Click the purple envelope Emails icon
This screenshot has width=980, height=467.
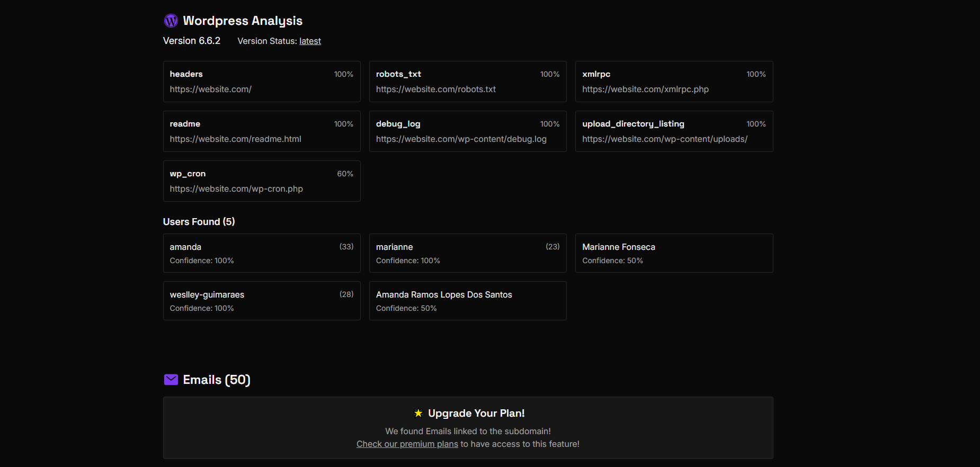click(171, 380)
